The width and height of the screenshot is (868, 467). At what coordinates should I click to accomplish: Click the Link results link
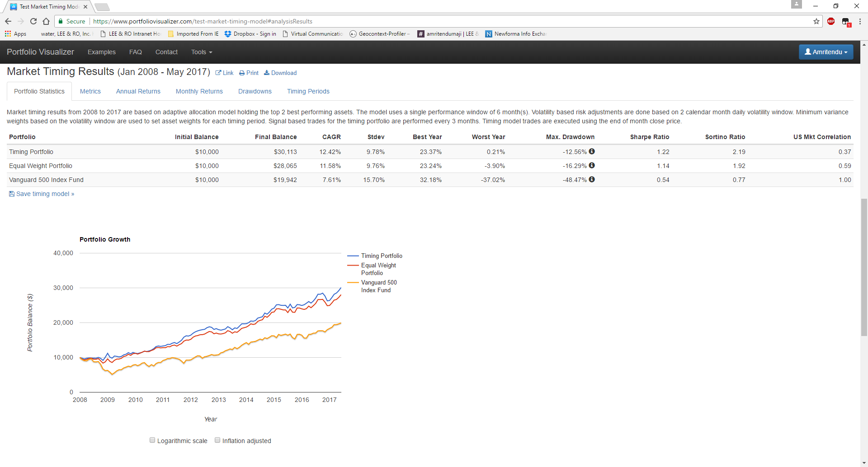pos(225,73)
